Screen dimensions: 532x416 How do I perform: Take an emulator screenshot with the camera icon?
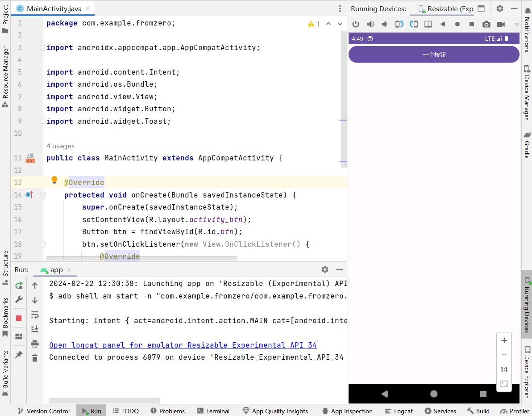pyautogui.click(x=486, y=24)
